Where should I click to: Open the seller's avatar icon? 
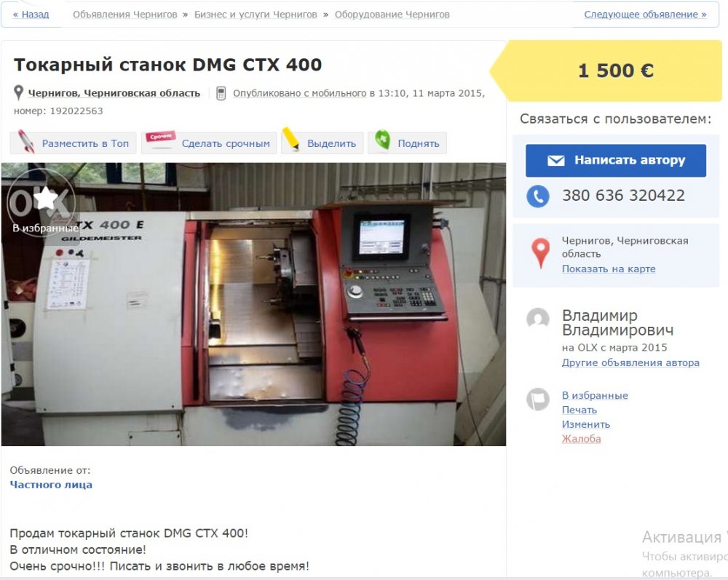pyautogui.click(x=538, y=319)
